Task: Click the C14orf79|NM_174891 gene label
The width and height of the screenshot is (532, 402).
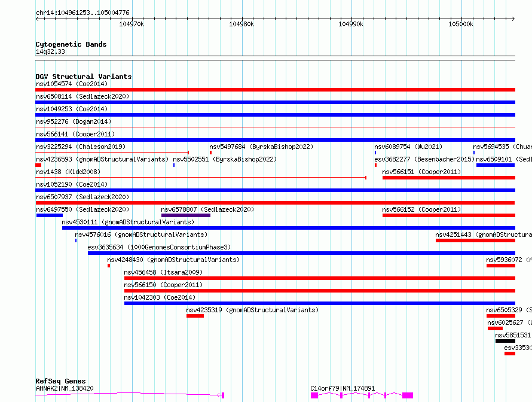Action: tap(343, 388)
